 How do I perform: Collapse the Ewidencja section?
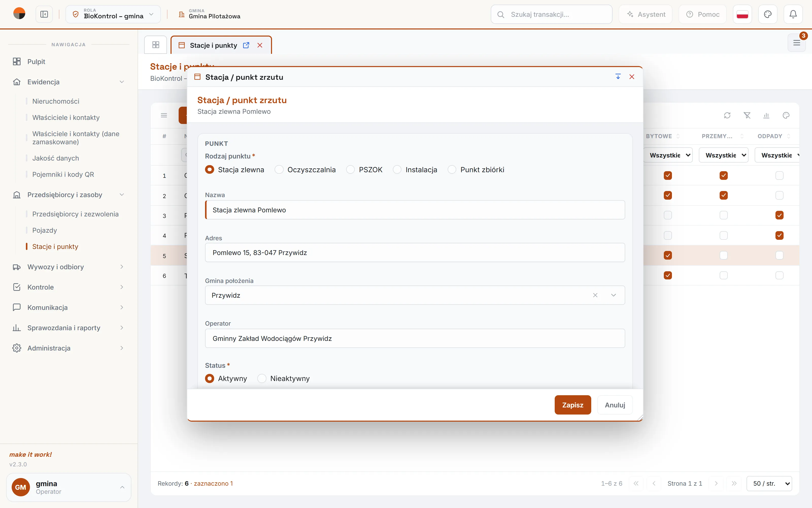[69, 82]
